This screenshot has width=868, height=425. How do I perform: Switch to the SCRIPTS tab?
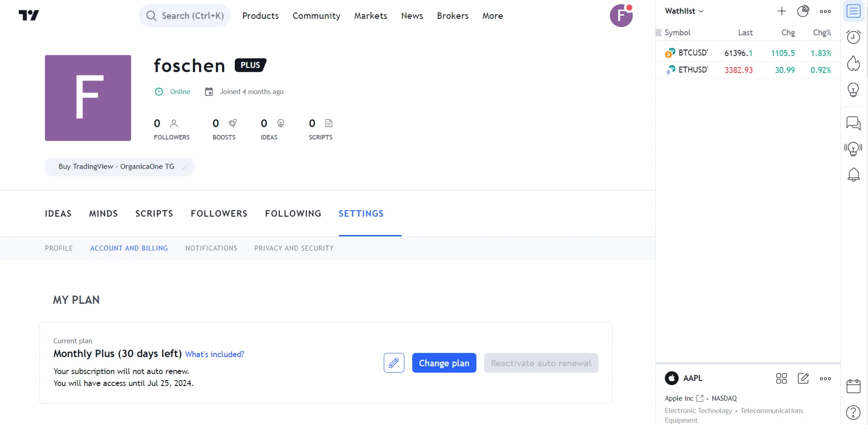(x=154, y=213)
